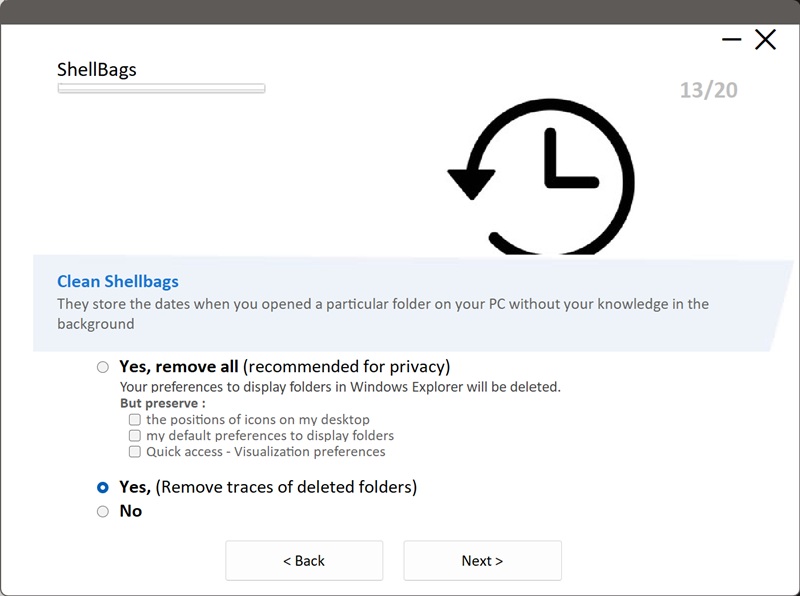This screenshot has width=800, height=596.
Task: Click the "But preserve :" label
Action: pyautogui.click(x=163, y=403)
